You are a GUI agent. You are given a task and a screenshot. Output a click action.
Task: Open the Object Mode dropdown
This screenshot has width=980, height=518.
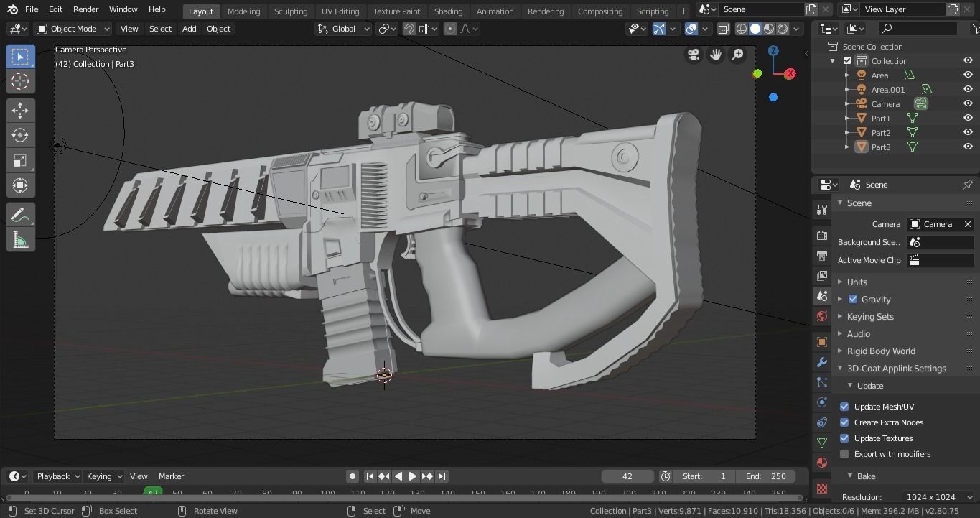[x=73, y=29]
